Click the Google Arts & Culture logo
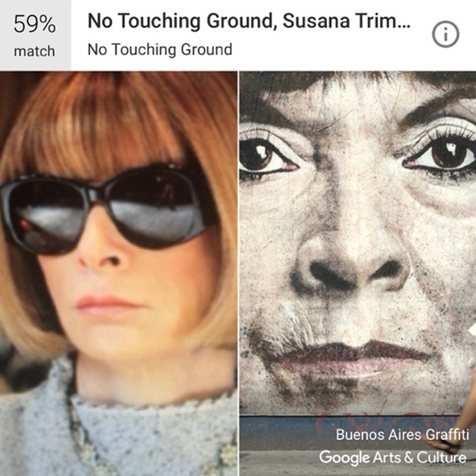Viewport: 476px width, 476px height. tap(392, 457)
